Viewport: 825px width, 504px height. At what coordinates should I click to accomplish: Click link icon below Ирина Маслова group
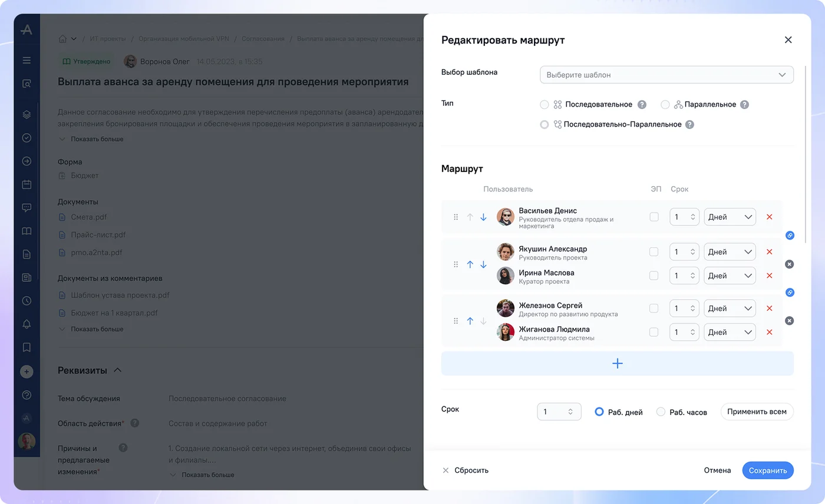(x=790, y=292)
